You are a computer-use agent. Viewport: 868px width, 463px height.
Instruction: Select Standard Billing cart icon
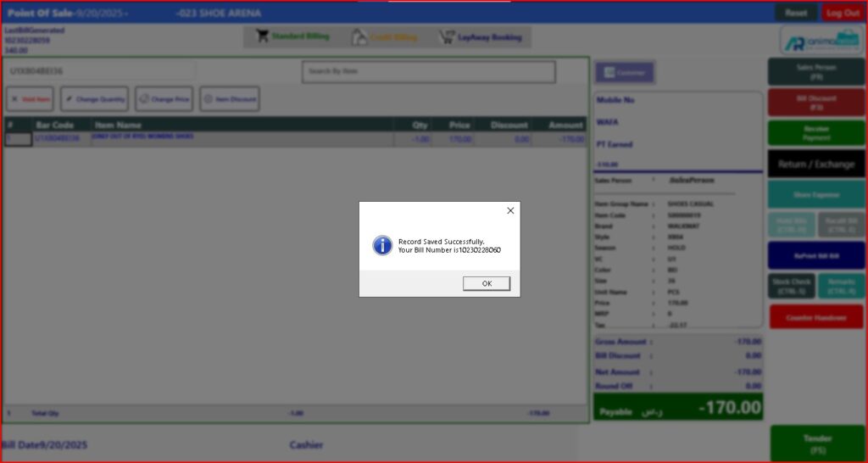tap(263, 36)
